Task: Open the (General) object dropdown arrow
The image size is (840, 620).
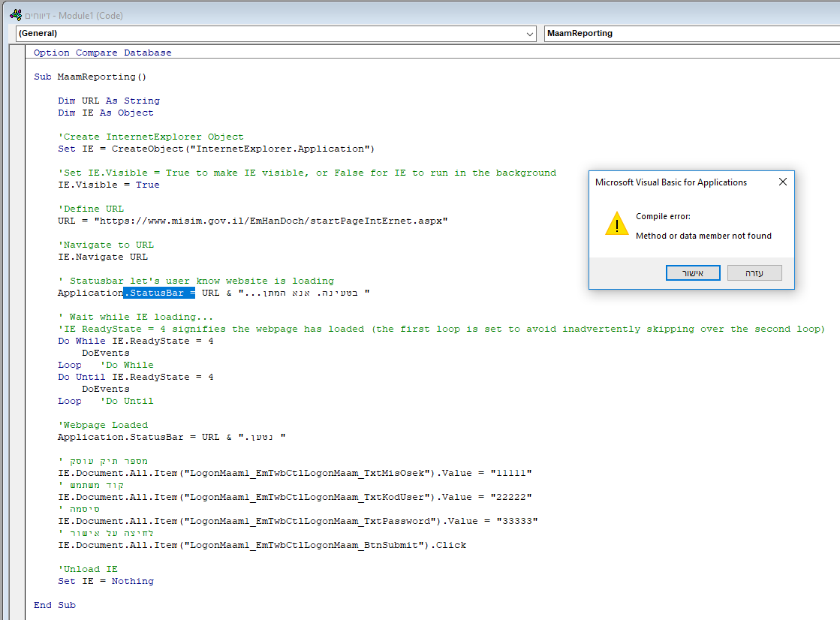Action: [530, 34]
